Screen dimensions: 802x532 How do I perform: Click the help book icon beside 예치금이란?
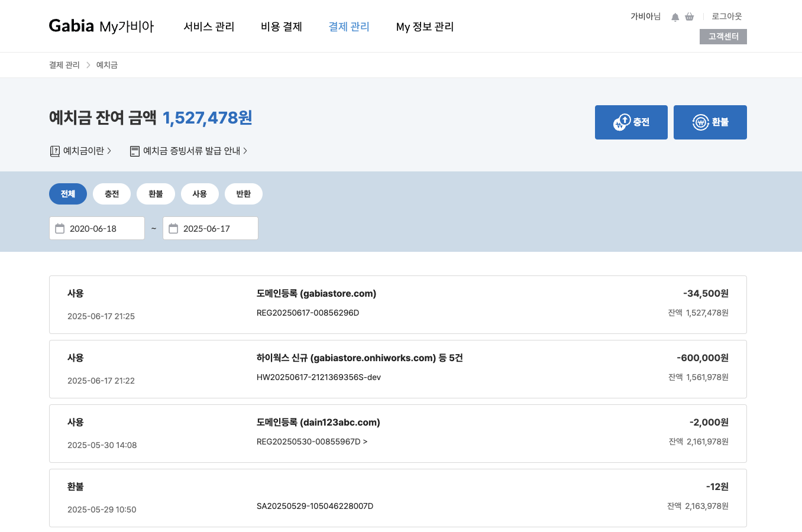pyautogui.click(x=54, y=151)
